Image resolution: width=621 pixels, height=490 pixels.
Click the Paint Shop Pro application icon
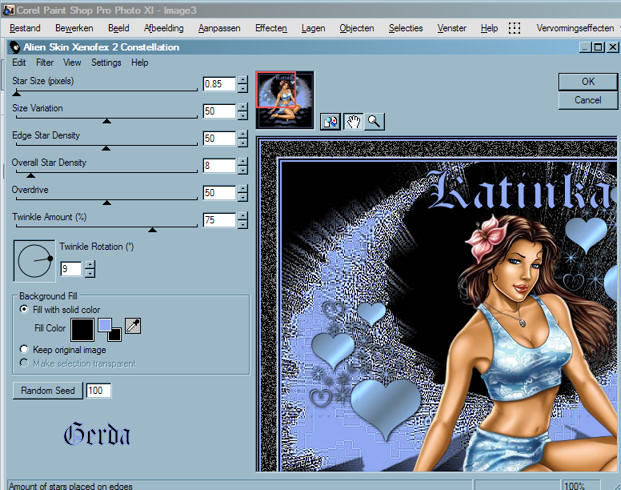point(8,10)
